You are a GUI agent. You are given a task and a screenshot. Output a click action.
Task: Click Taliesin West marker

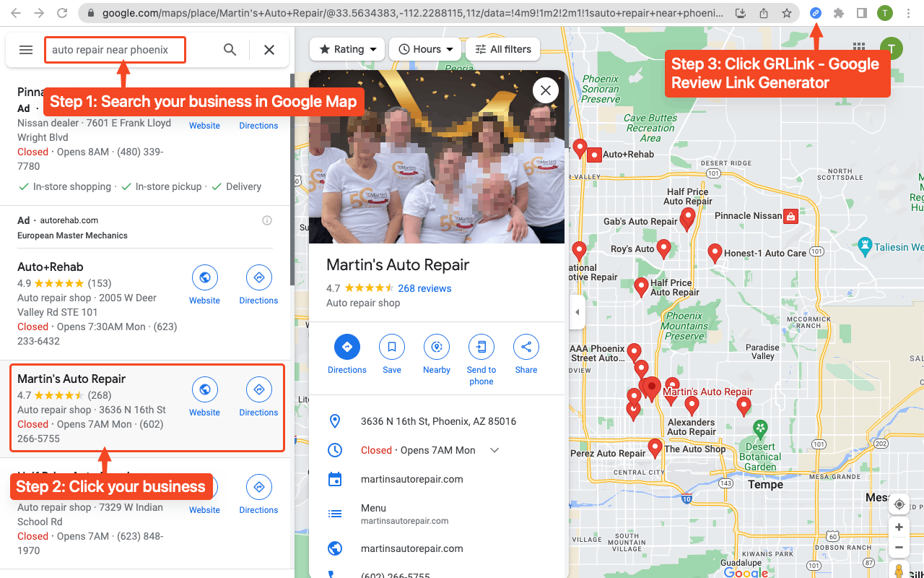pyautogui.click(x=866, y=246)
